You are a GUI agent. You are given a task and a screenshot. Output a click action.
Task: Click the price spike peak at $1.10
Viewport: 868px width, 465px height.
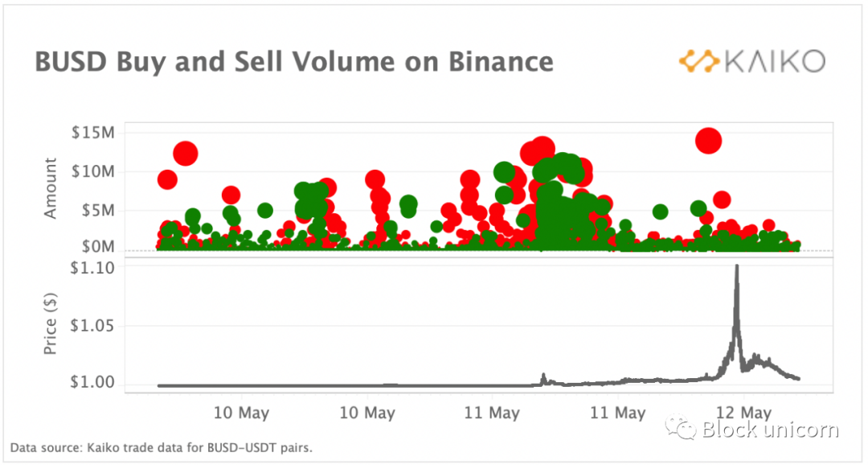[x=736, y=267]
